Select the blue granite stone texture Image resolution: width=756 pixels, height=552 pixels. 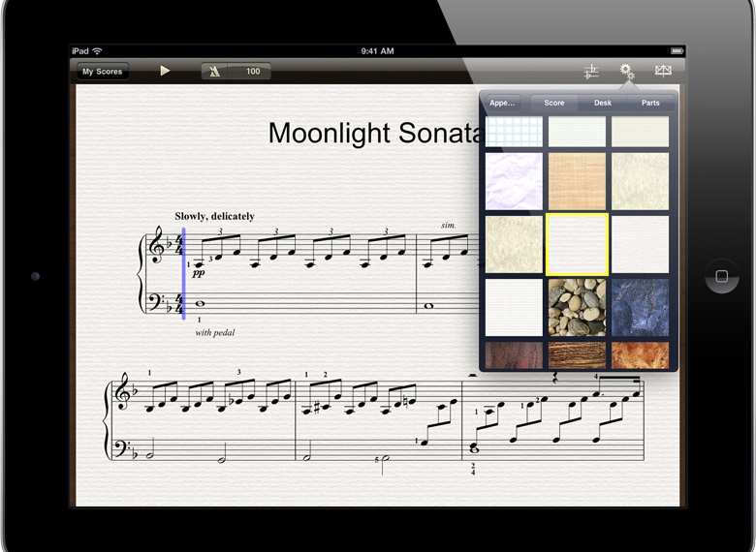[x=640, y=307]
